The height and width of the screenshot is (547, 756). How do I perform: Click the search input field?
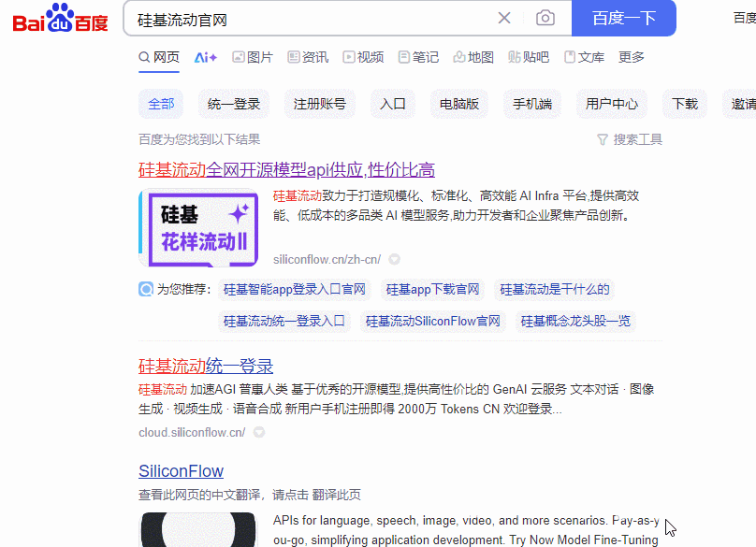tap(309, 19)
